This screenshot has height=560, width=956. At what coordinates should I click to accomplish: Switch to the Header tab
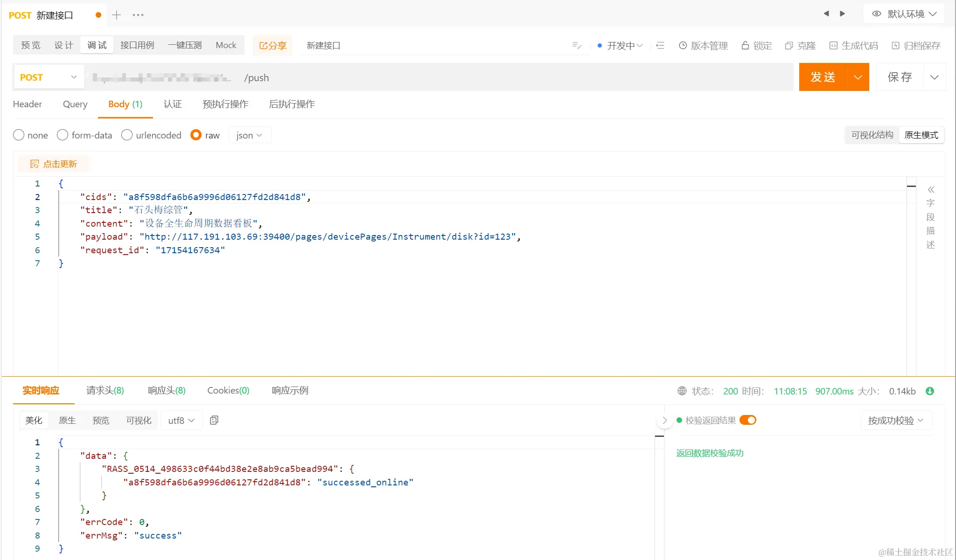(x=28, y=104)
